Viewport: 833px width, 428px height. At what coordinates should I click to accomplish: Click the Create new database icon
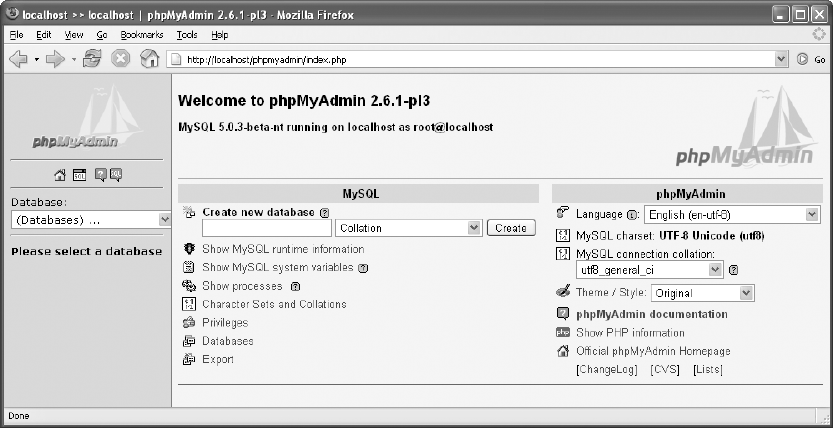click(189, 212)
